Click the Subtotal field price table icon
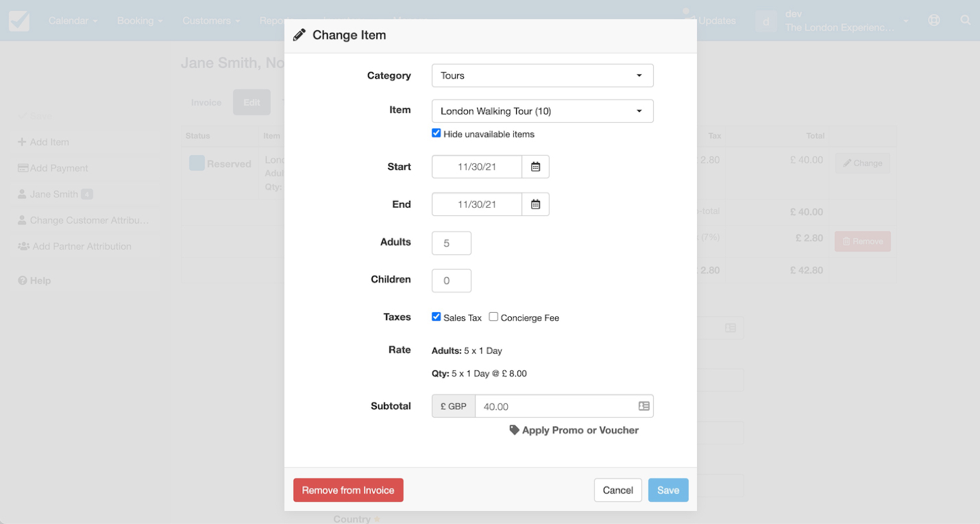 644,406
